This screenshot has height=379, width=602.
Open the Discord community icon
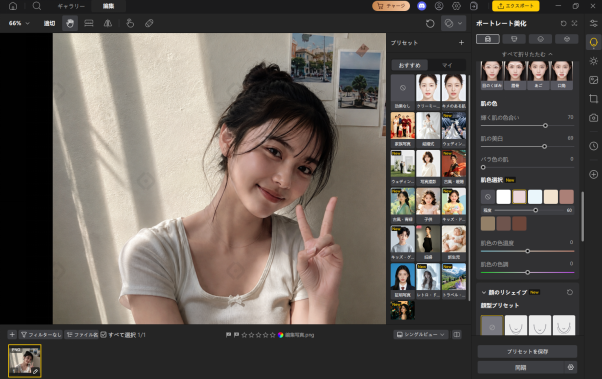[422, 6]
